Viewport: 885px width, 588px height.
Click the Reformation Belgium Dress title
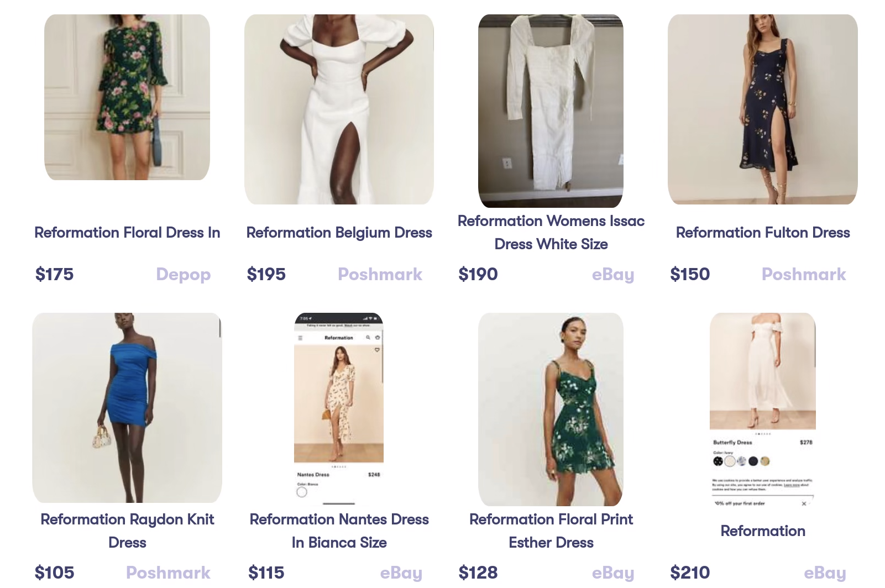[339, 233]
